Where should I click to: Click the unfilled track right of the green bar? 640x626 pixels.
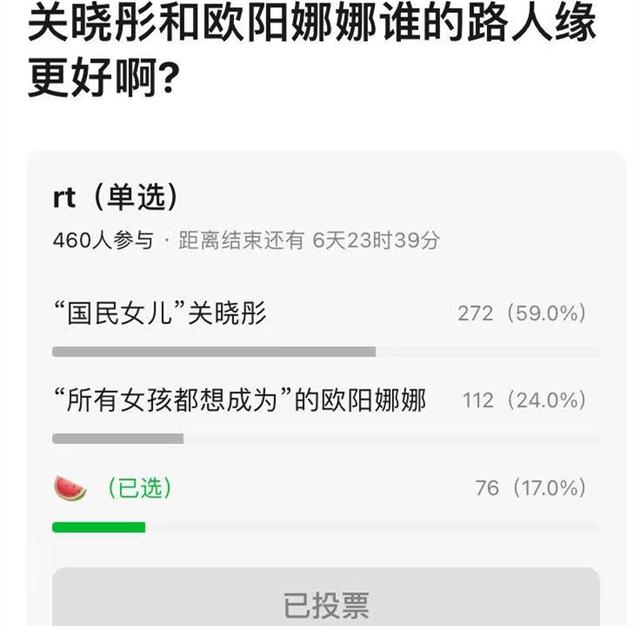pos(372,527)
